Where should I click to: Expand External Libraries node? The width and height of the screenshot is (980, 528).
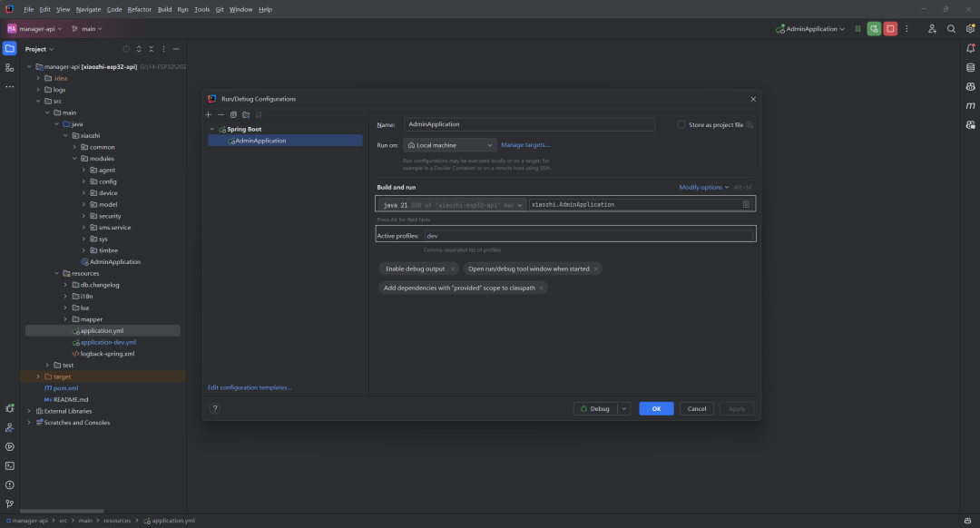[29, 411]
